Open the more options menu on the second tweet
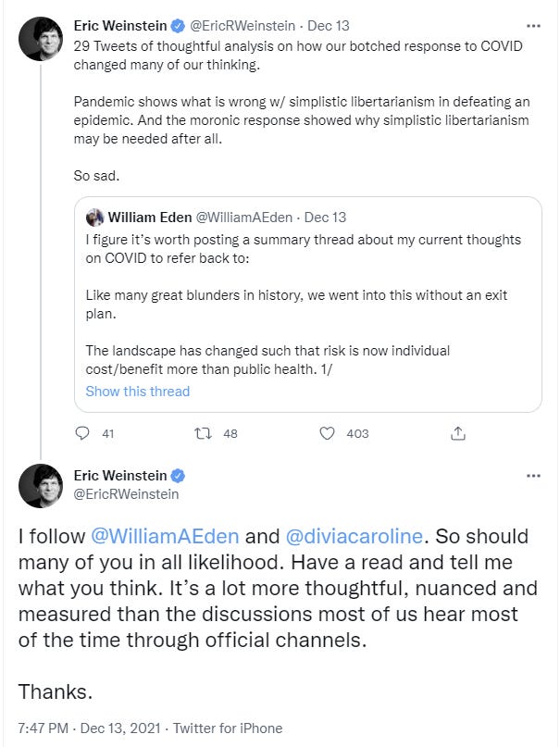Image resolution: width=560 pixels, height=747 pixels. (x=533, y=476)
